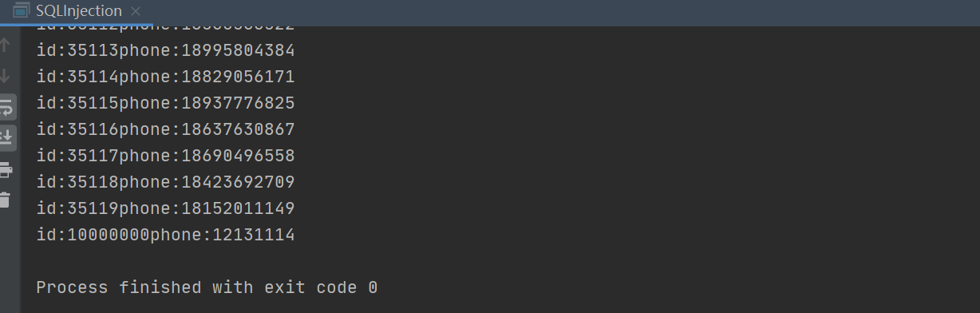Click the output line with id:35114

[166, 77]
